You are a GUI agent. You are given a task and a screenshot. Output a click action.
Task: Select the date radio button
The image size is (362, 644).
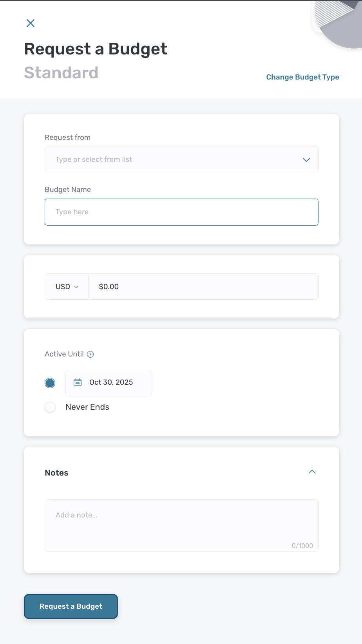(x=50, y=383)
